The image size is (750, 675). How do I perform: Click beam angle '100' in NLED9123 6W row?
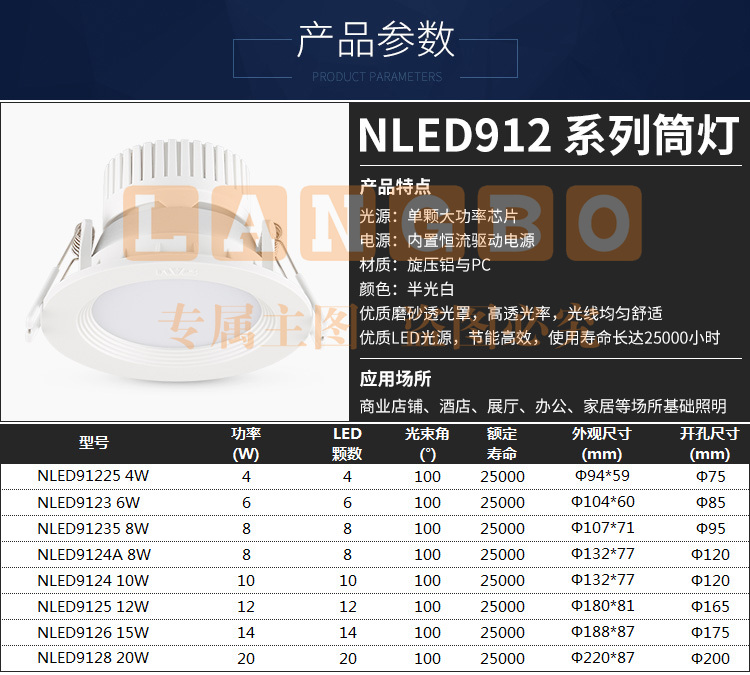427,502
